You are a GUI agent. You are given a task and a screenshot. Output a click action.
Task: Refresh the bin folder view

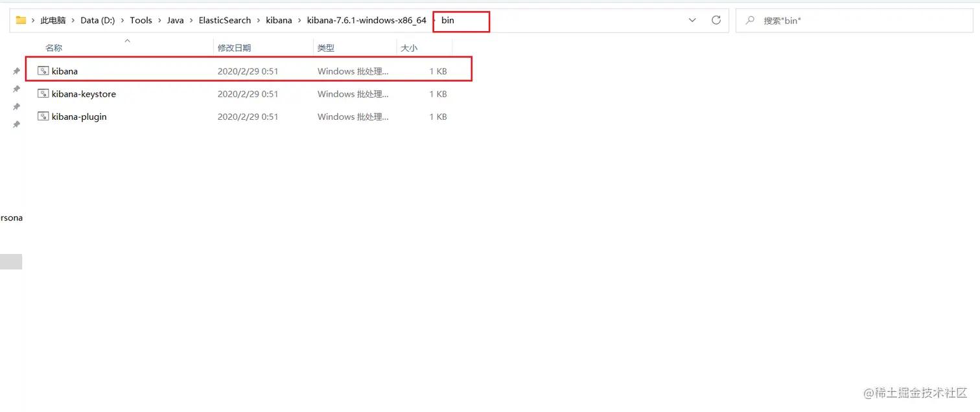tap(716, 20)
